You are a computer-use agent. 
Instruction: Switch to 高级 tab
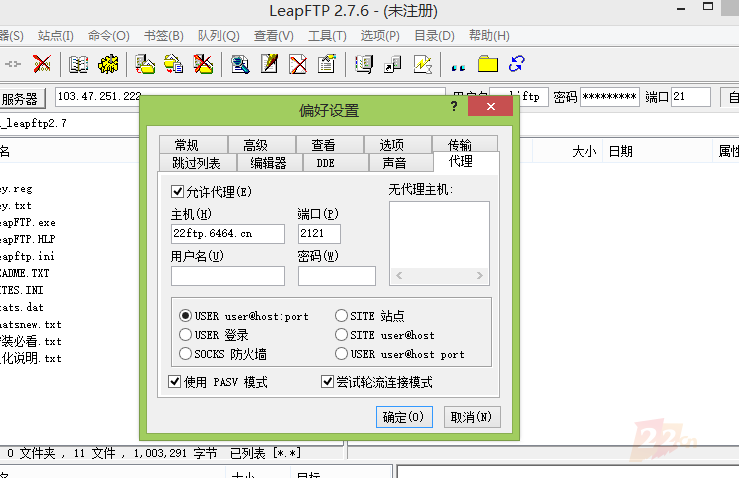pyautogui.click(x=262, y=145)
